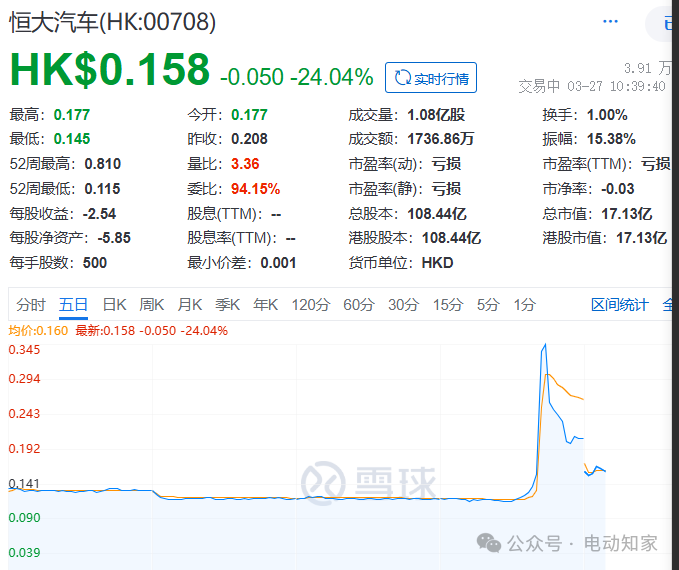Image resolution: width=679 pixels, height=570 pixels.
Task: Open the 月K chart tab
Action: pos(190,305)
